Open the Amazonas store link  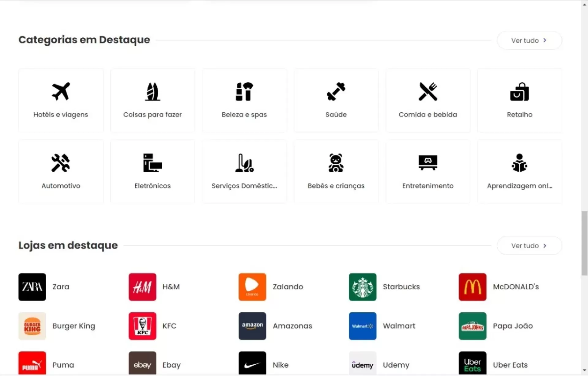tap(292, 326)
